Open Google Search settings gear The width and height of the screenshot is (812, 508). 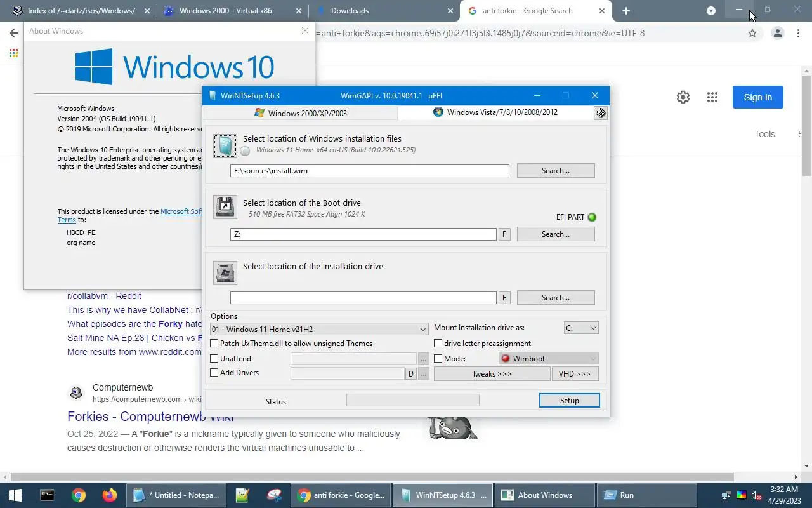point(683,97)
